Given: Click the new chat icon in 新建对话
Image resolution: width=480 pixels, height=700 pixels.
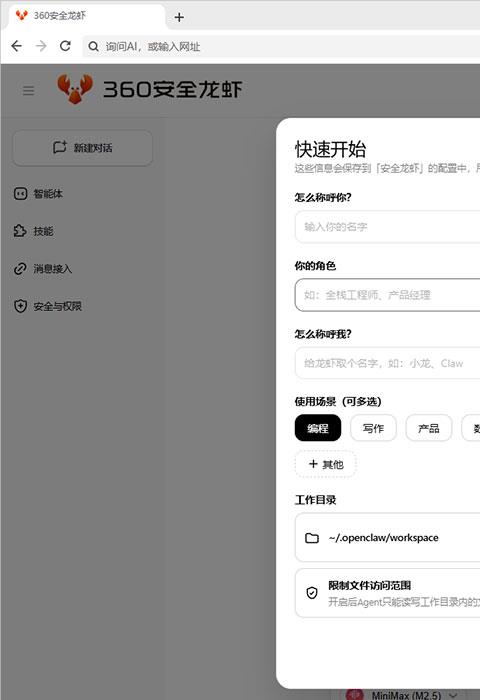Looking at the screenshot, I should pyautogui.click(x=60, y=147).
